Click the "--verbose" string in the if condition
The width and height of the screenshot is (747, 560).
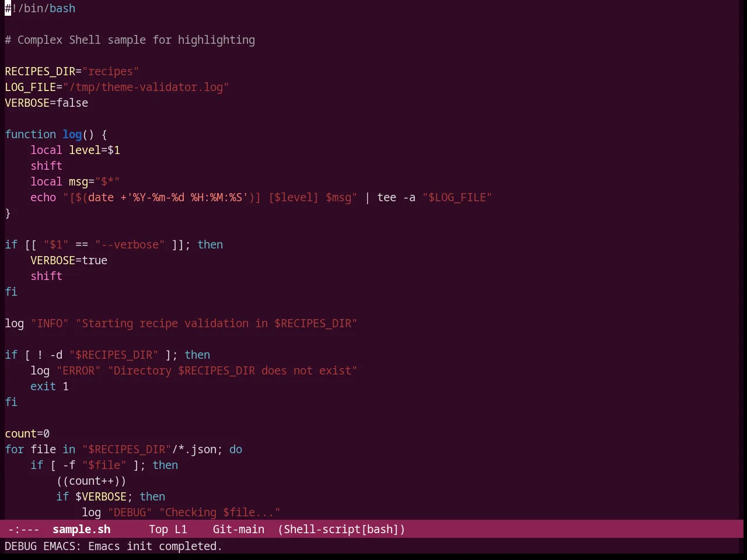coord(130,244)
